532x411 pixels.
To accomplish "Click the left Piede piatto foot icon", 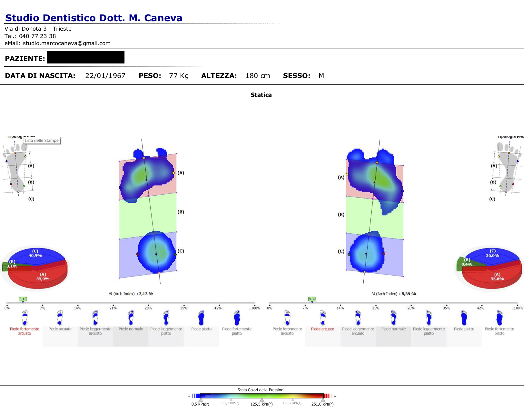I will 202,318.
